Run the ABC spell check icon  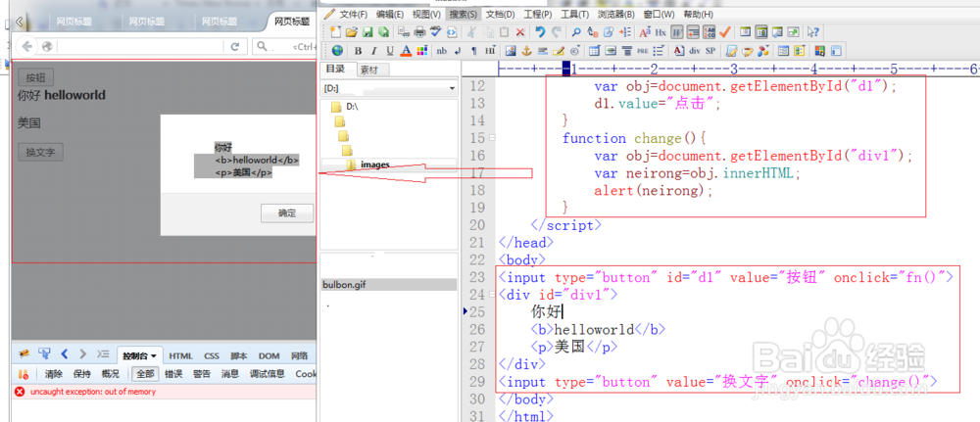[x=436, y=32]
